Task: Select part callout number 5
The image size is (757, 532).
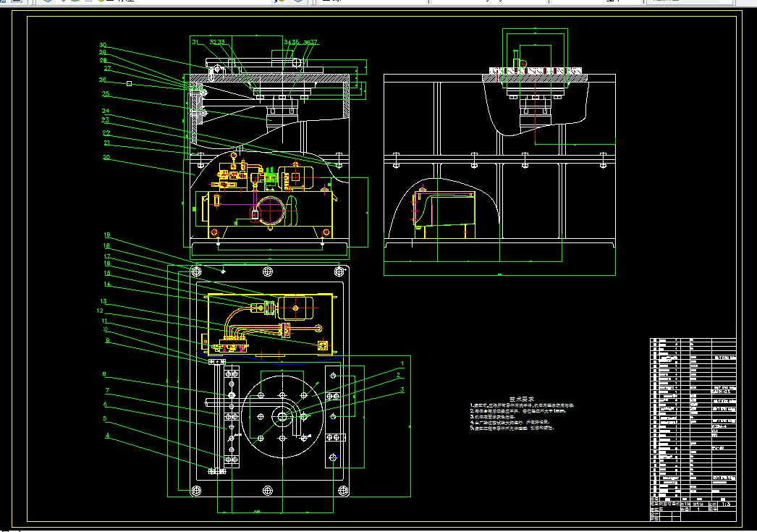Action: point(104,418)
